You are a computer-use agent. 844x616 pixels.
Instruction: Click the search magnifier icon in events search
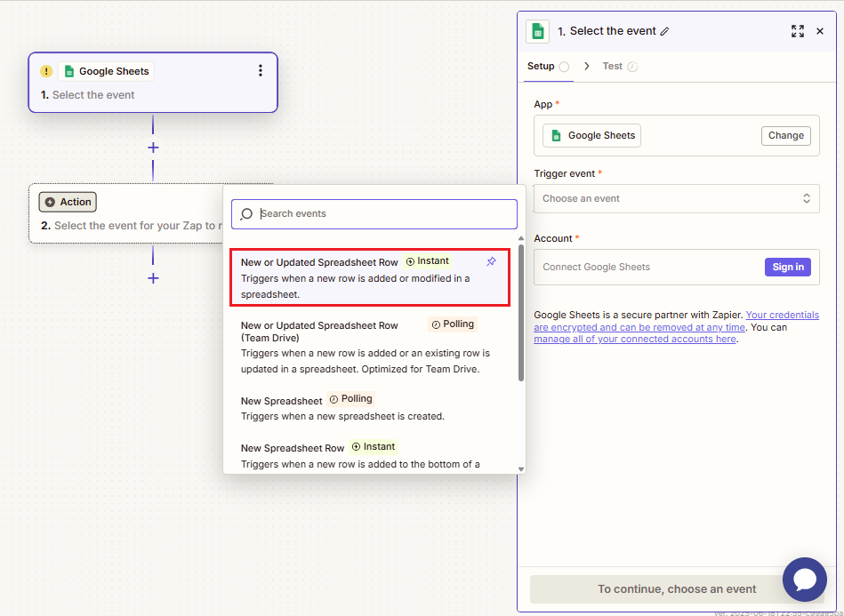(x=246, y=214)
